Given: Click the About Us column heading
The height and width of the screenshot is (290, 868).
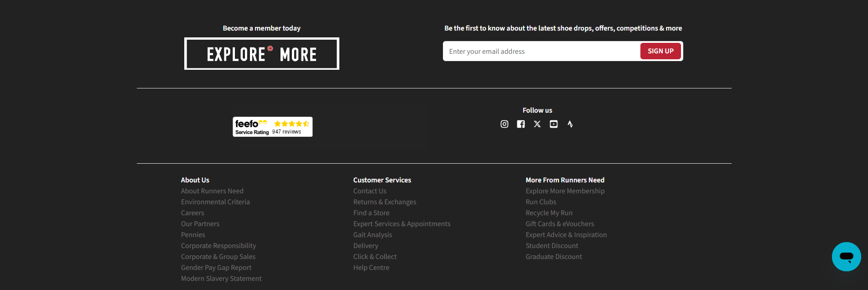Looking at the screenshot, I should click(x=195, y=180).
